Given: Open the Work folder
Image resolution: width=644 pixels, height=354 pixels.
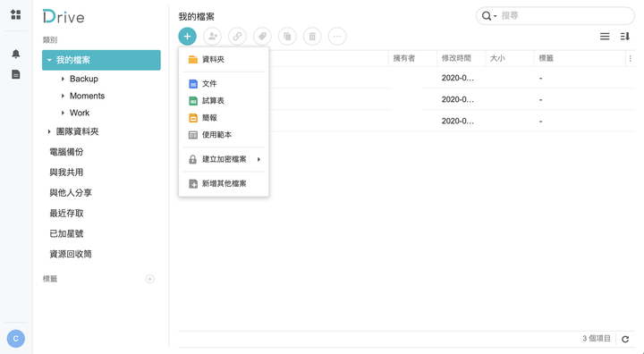Looking at the screenshot, I should pyautogui.click(x=80, y=113).
